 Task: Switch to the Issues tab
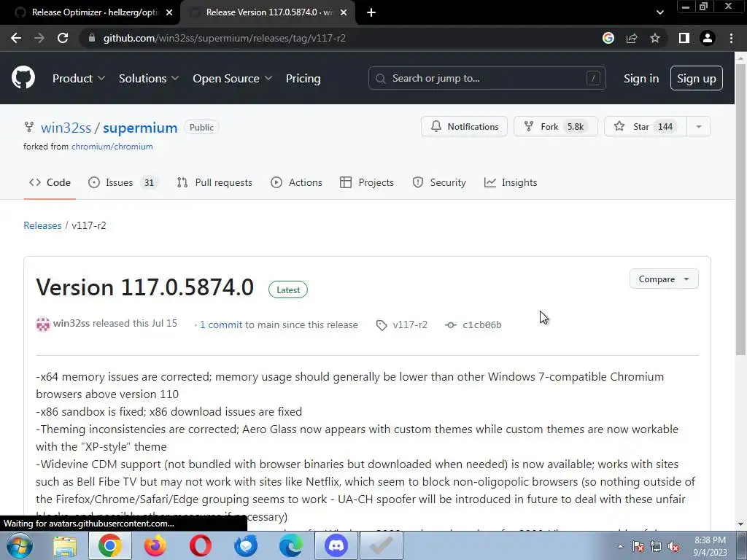point(123,182)
